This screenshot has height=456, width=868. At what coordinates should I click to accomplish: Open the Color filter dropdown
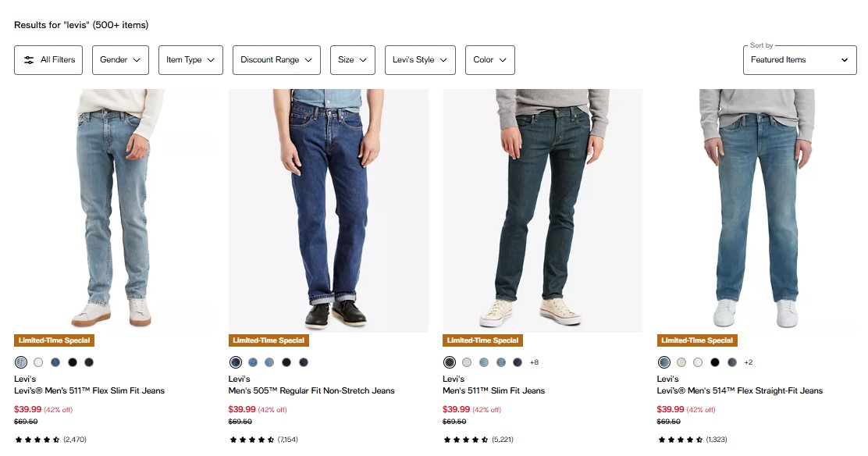[490, 60]
